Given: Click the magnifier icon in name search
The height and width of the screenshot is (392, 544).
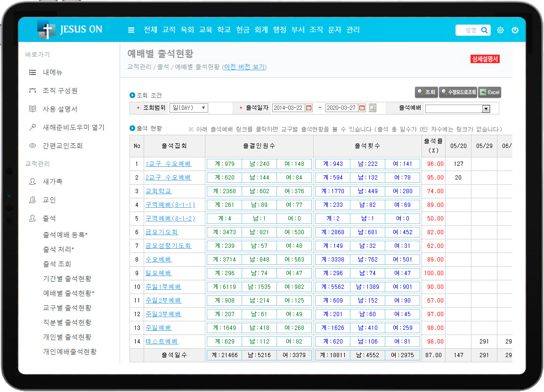Looking at the screenshot, I should pos(484,30).
